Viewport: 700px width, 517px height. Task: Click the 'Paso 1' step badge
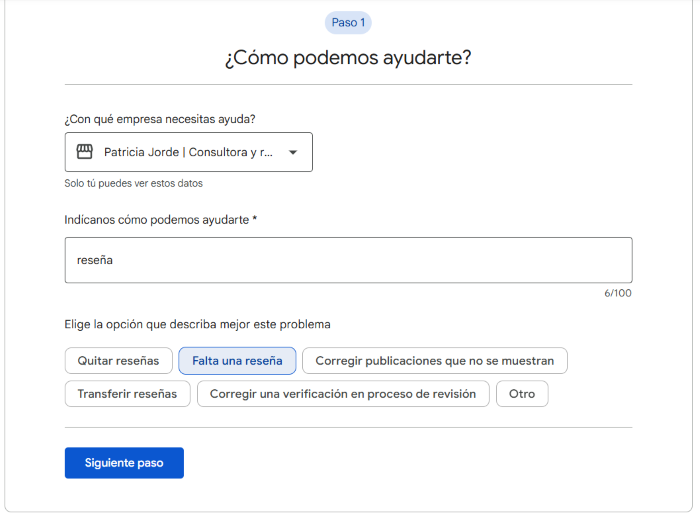pos(348,23)
